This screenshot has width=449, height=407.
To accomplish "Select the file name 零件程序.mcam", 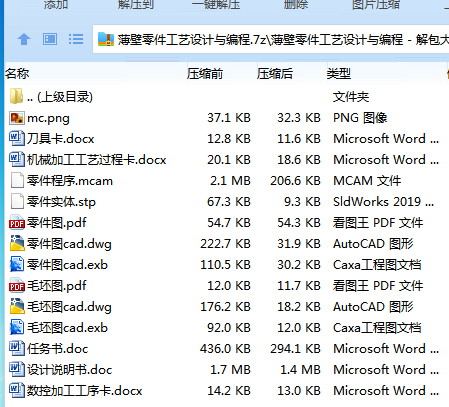I will pos(70,181).
